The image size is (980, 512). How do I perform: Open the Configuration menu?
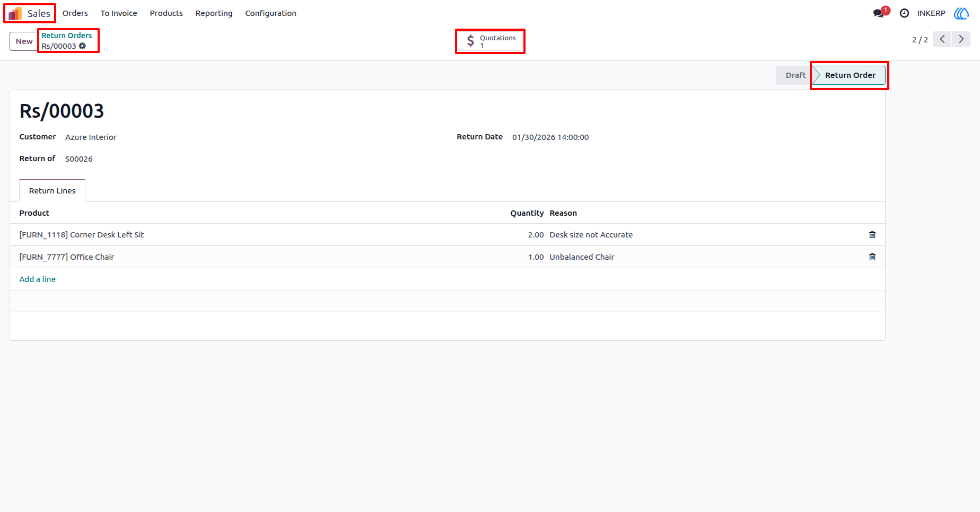point(270,13)
